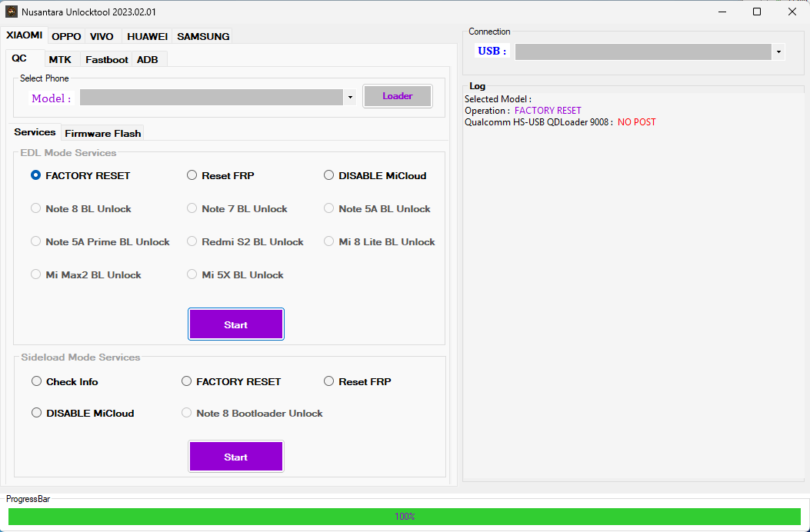Select DISABLE MiCloud EDL service
Image resolution: width=810 pixels, height=532 pixels.
click(328, 175)
